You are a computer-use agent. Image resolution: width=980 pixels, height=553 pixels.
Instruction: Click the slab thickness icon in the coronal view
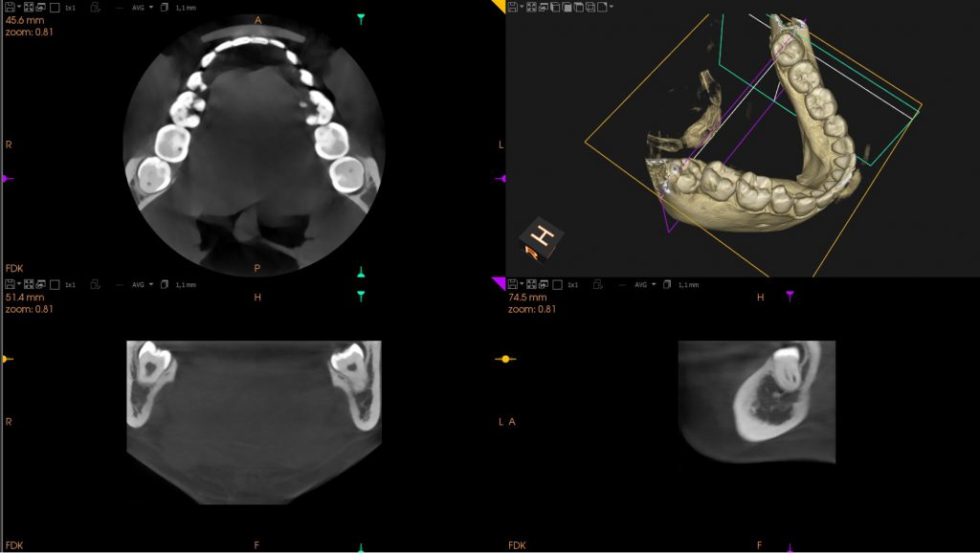pyautogui.click(x=165, y=284)
